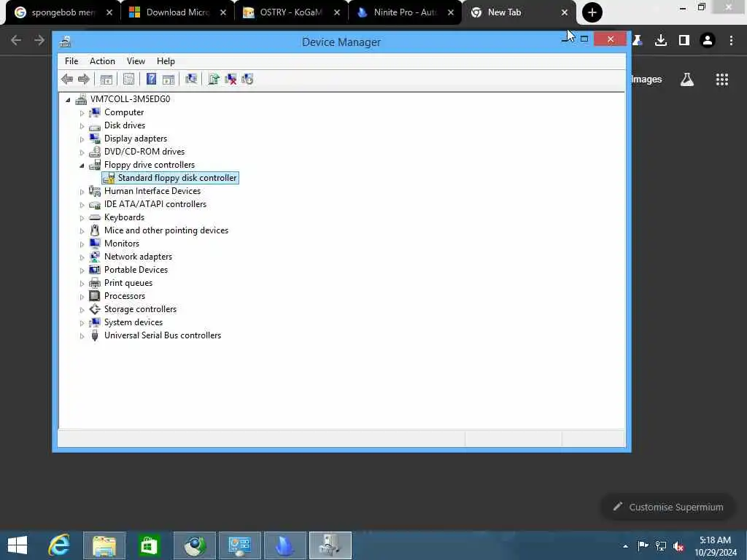Open the File menu in Device Manager
The height and width of the screenshot is (560, 747).
(x=71, y=61)
